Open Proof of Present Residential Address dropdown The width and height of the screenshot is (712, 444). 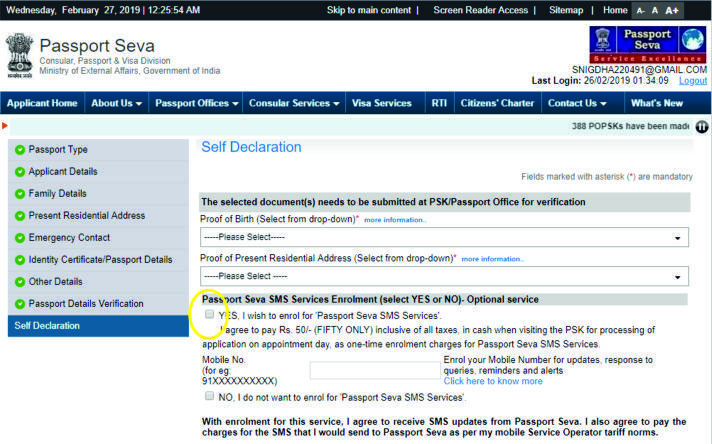point(444,276)
